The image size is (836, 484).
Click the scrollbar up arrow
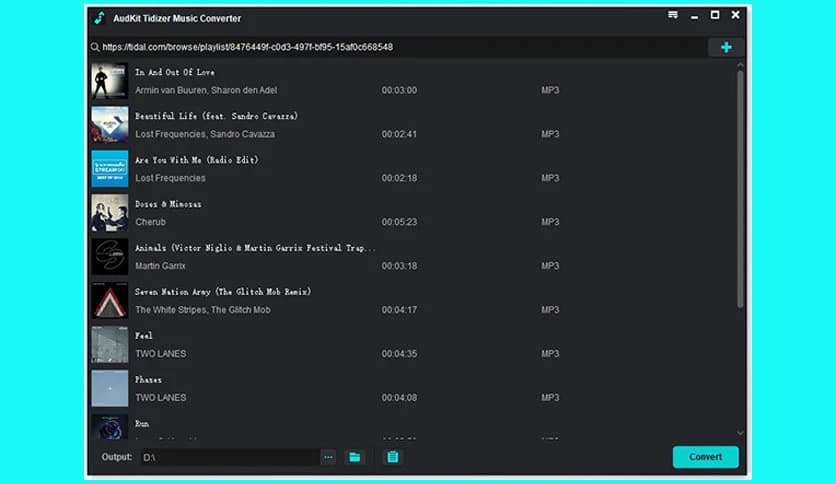click(x=740, y=65)
